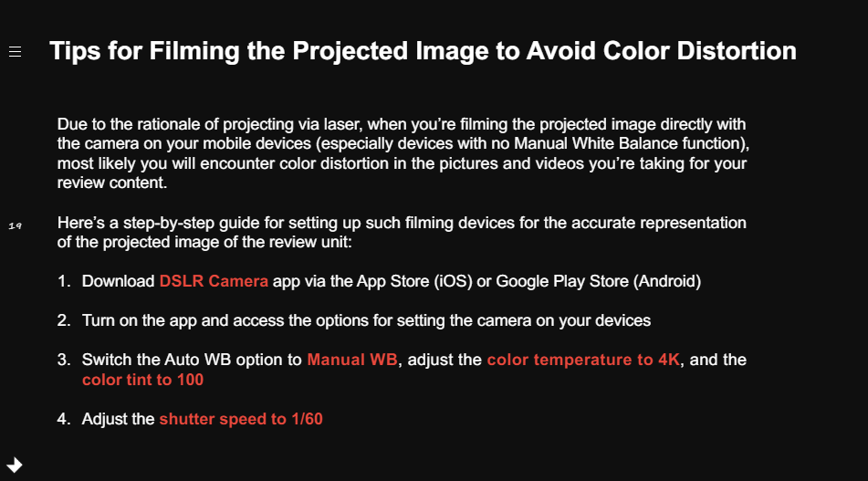Click the red "DSLR Camera" text
The height and width of the screenshot is (481, 868).
coord(214,281)
